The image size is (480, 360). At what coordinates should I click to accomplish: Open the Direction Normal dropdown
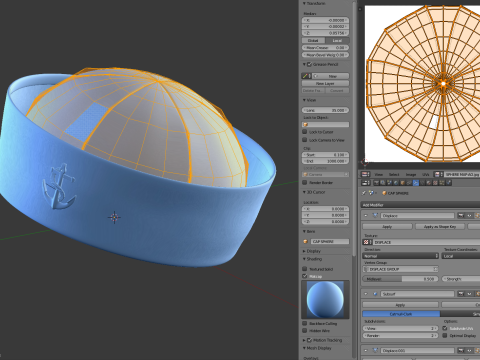pyautogui.click(x=401, y=256)
